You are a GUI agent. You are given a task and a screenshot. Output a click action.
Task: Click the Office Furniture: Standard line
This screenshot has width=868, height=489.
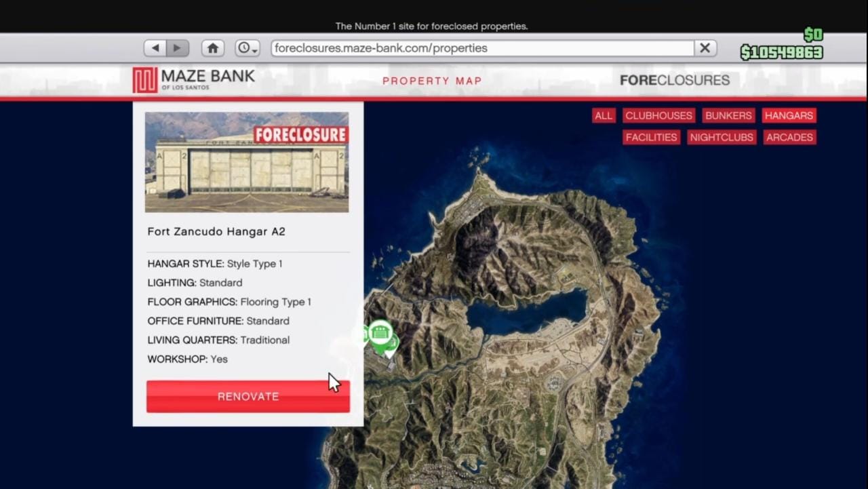(218, 321)
